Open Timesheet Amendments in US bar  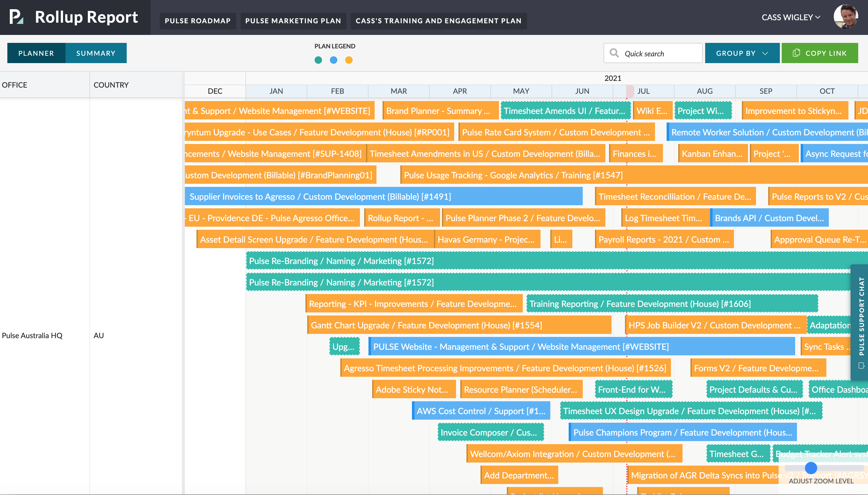pyautogui.click(x=486, y=154)
